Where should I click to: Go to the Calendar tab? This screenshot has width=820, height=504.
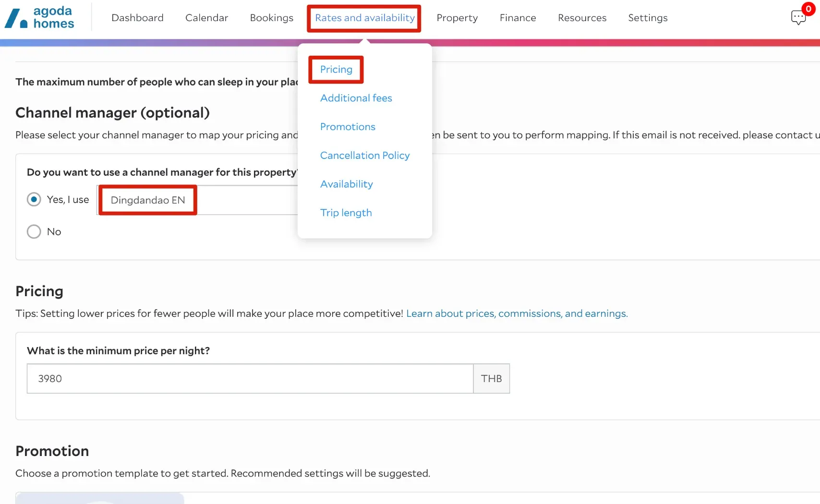pyautogui.click(x=206, y=18)
